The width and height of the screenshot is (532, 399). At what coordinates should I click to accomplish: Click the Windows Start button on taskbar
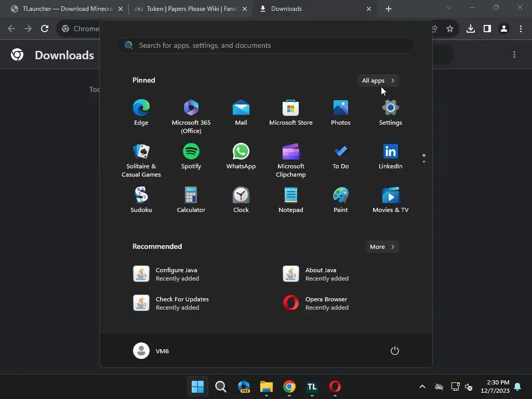click(x=197, y=387)
